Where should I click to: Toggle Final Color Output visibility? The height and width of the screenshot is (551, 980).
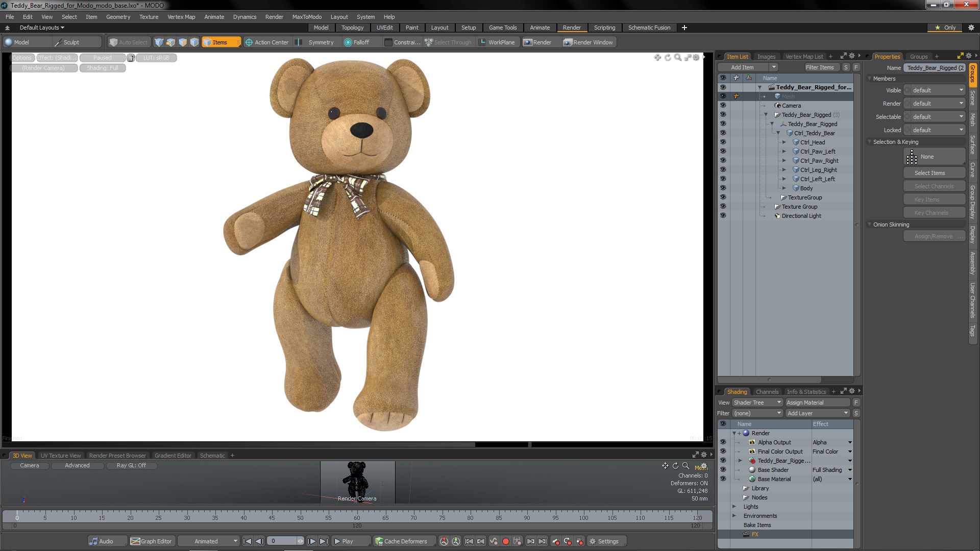(723, 452)
